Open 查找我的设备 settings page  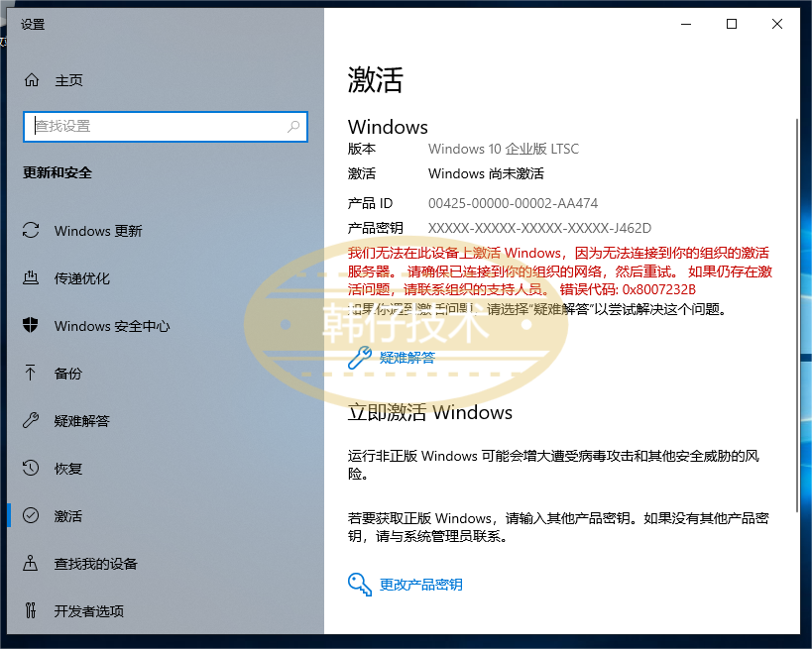point(96,564)
